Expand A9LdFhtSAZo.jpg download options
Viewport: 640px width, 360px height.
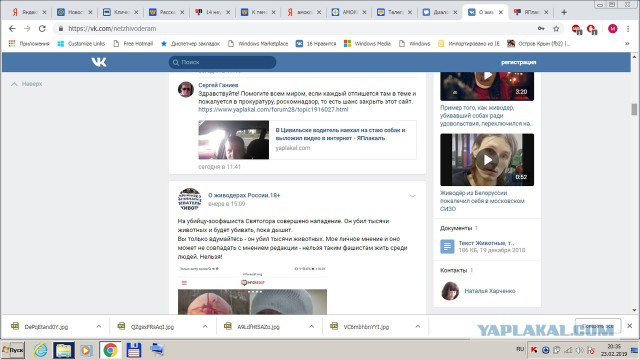pyautogui.click(x=311, y=327)
